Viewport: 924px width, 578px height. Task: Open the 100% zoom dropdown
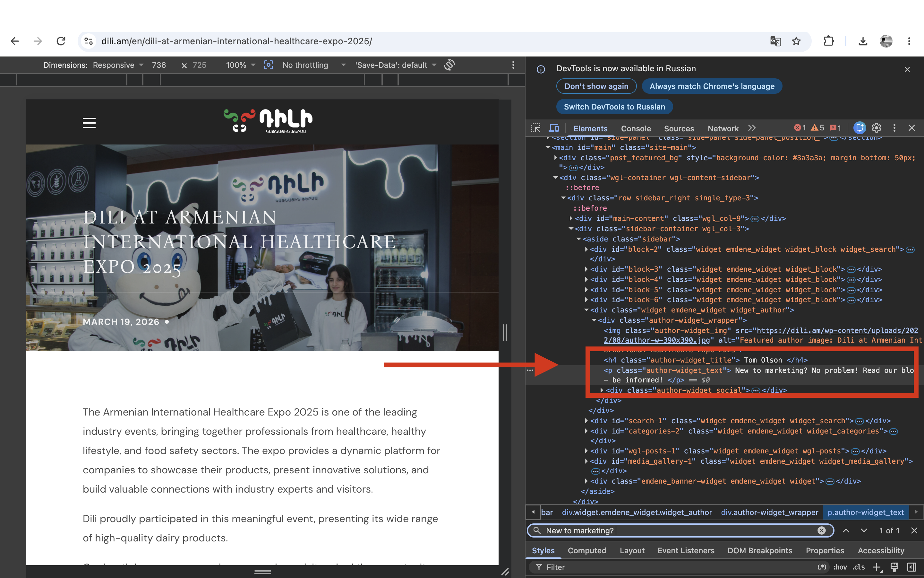point(240,65)
